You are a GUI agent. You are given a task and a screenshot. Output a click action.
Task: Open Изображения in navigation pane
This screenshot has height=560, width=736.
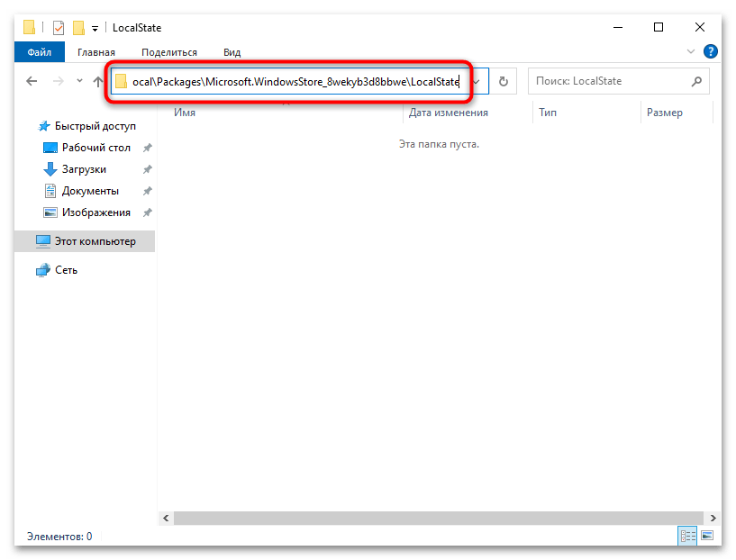pos(95,212)
